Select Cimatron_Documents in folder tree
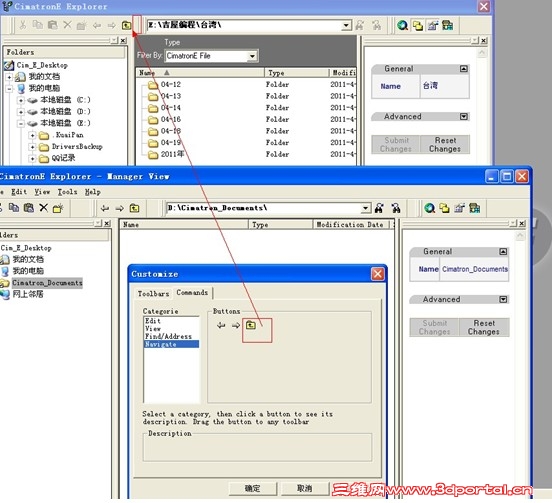The image size is (552, 503). 47,283
